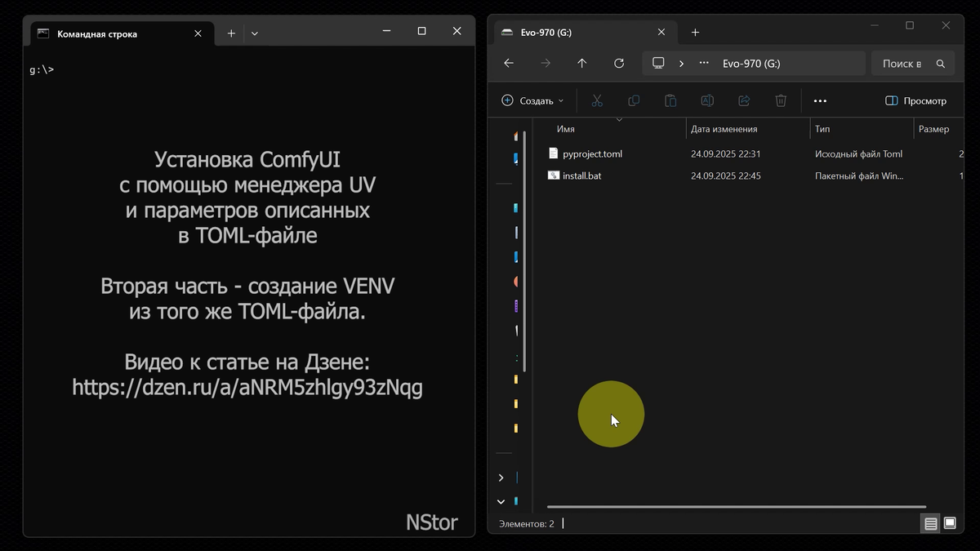
Task: Expand the collapsed navigation pane item
Action: point(501,478)
